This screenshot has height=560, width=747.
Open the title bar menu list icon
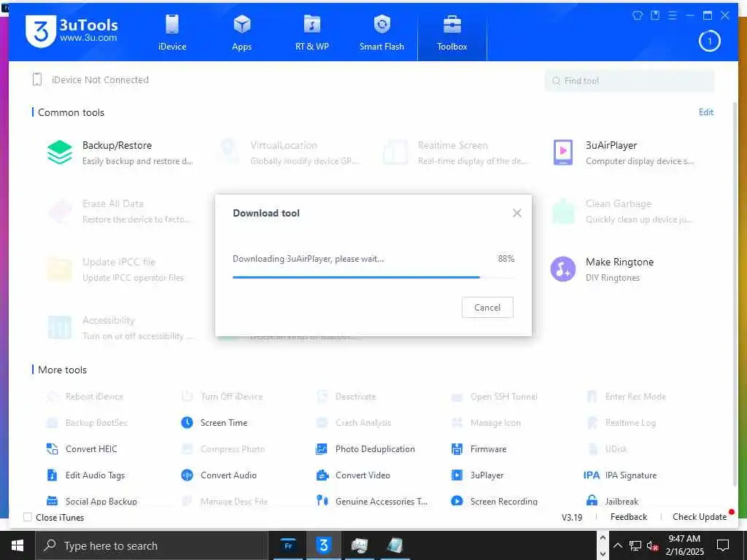[x=672, y=15]
